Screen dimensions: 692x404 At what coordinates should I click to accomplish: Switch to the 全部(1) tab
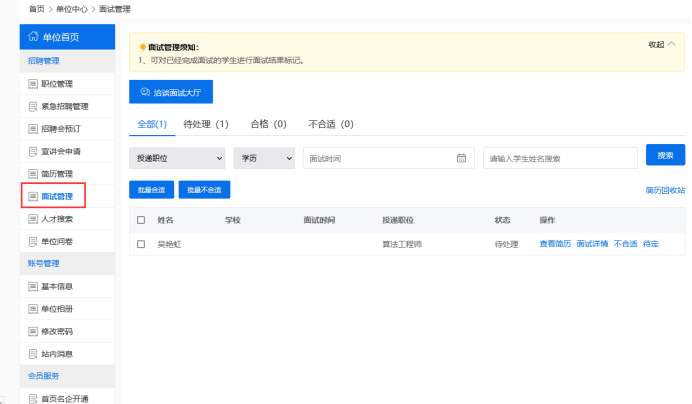tap(152, 124)
